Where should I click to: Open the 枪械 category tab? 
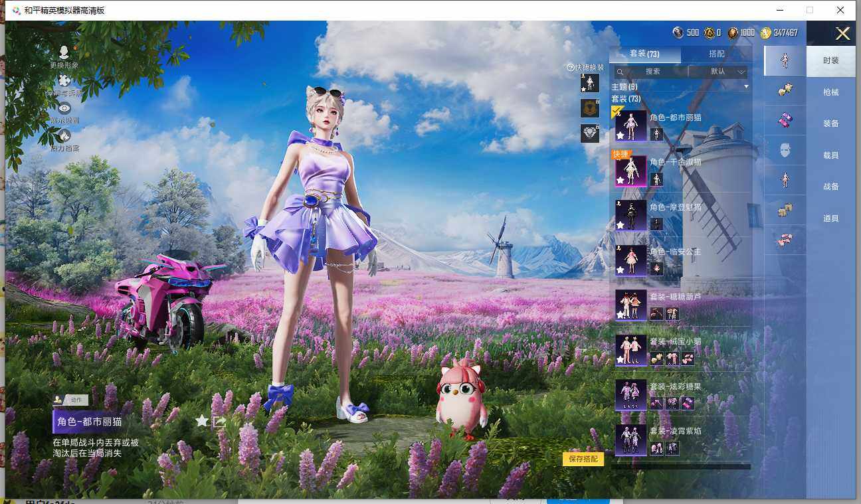(830, 92)
